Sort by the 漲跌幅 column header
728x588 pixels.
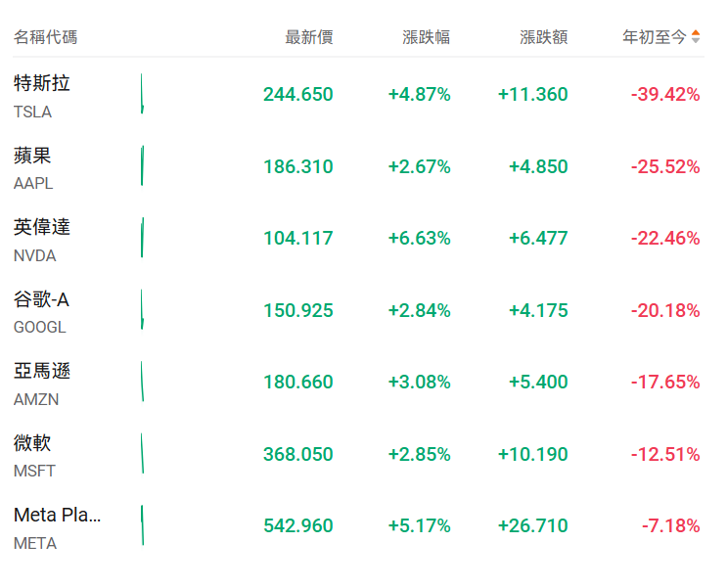(426, 37)
